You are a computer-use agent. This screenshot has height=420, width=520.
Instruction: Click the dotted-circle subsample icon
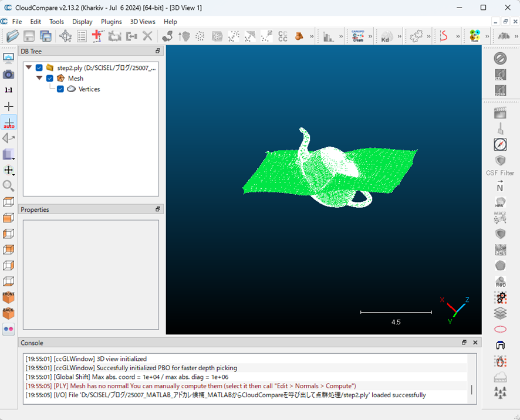point(200,36)
